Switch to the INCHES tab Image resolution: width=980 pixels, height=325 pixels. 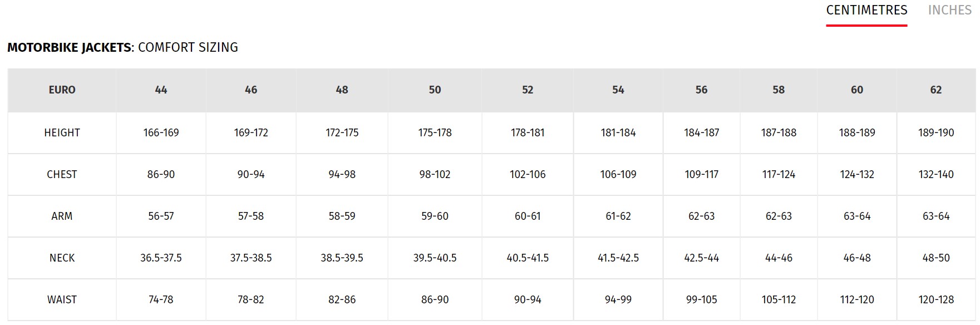[x=949, y=11]
